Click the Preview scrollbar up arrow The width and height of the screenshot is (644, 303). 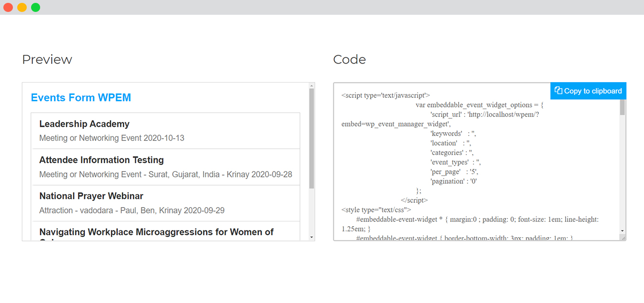[311, 86]
